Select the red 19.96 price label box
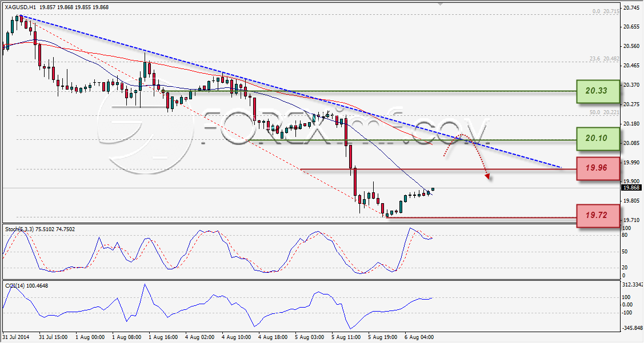Screen dimensions: 644x343 click(598, 168)
